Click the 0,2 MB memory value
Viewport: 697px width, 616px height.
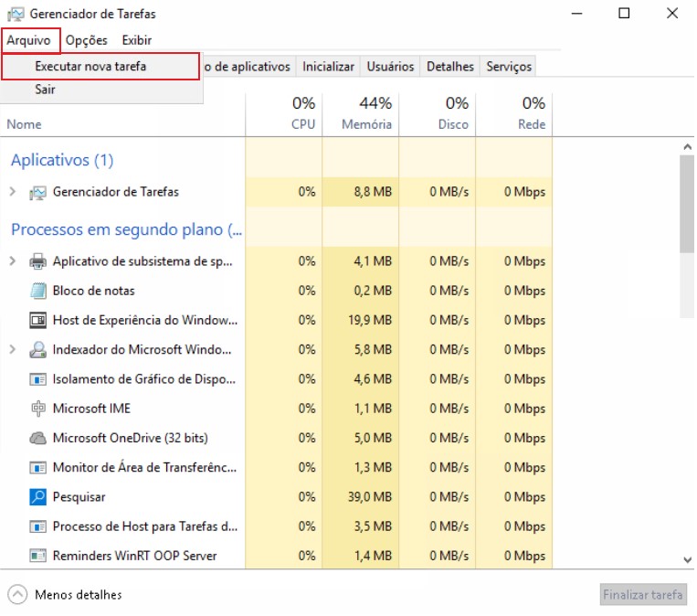tap(373, 291)
